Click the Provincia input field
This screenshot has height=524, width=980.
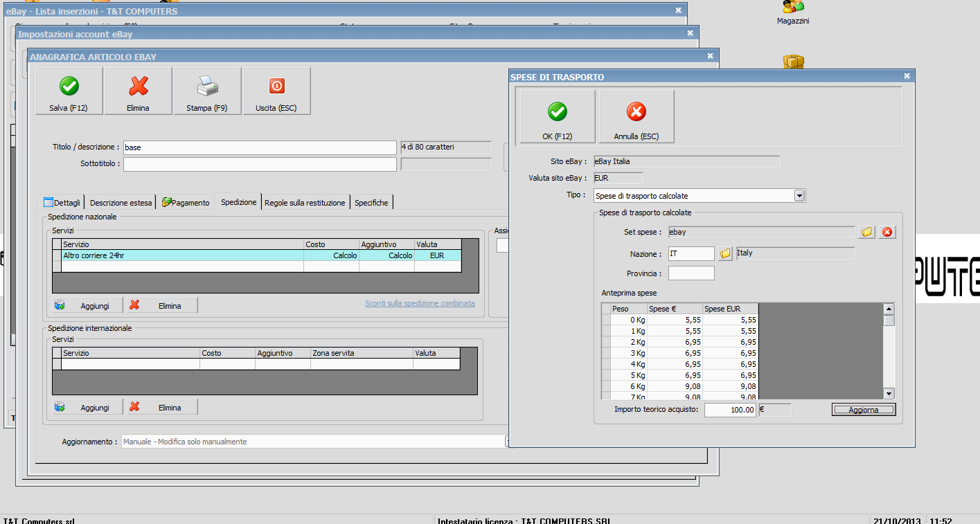[x=691, y=273]
